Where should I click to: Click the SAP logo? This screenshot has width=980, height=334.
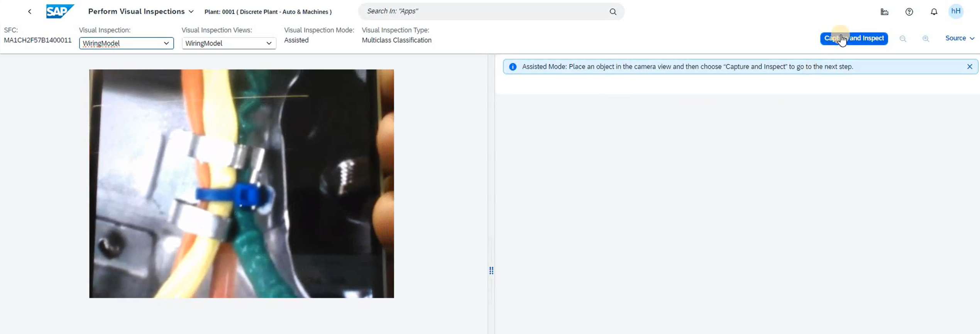(59, 12)
